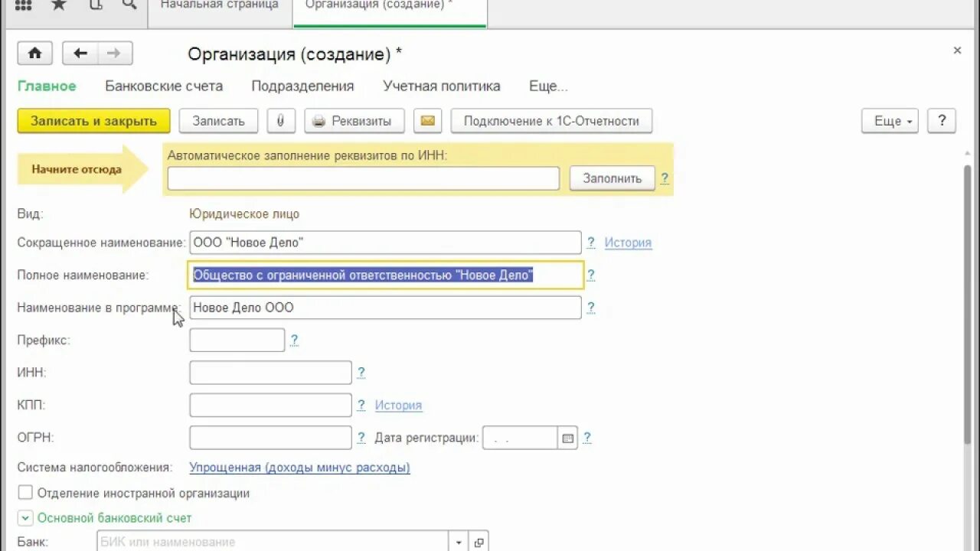Open Реквизиты print button
The width and height of the screenshot is (980, 551).
tap(354, 121)
